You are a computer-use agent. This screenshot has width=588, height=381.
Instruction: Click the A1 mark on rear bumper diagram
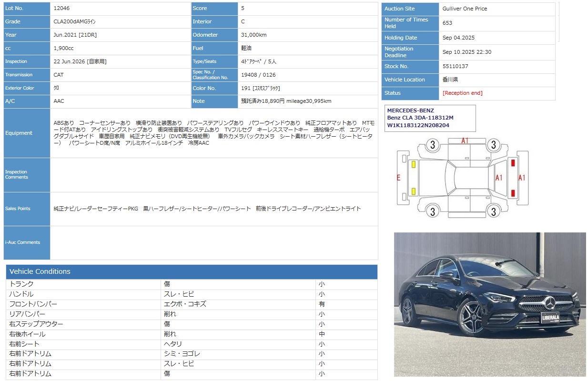(522, 178)
